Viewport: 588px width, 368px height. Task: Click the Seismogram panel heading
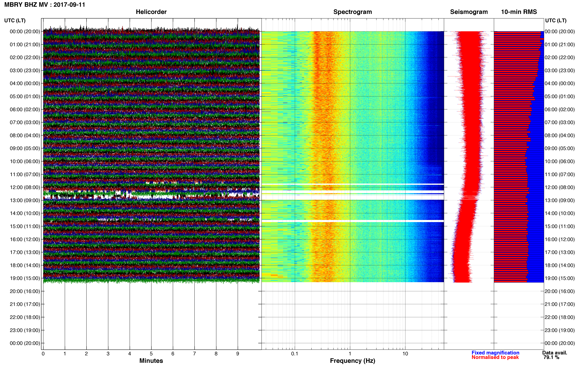(469, 12)
